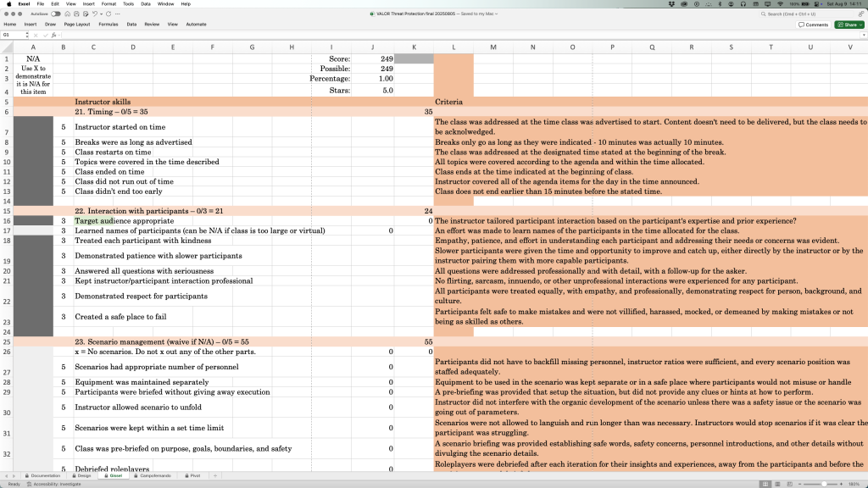868x488 pixels.
Task: Open the Share button dropdown arrow
Action: pyautogui.click(x=860, y=25)
